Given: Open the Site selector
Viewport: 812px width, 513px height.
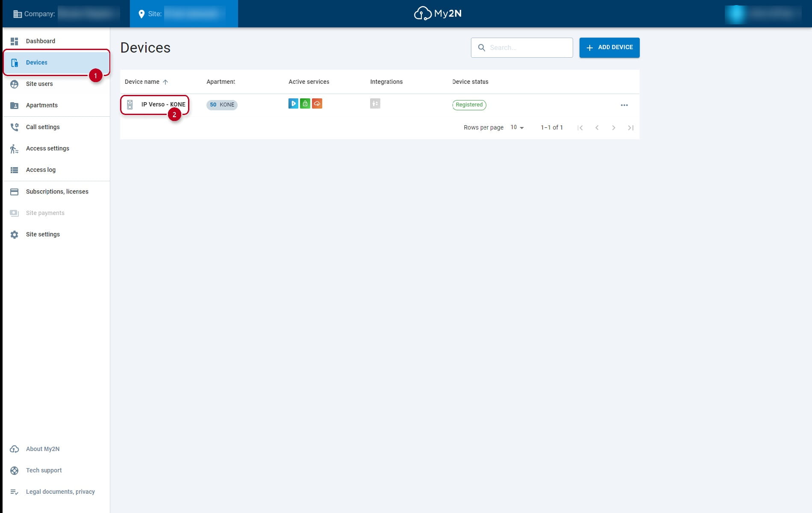Looking at the screenshot, I should coord(184,14).
